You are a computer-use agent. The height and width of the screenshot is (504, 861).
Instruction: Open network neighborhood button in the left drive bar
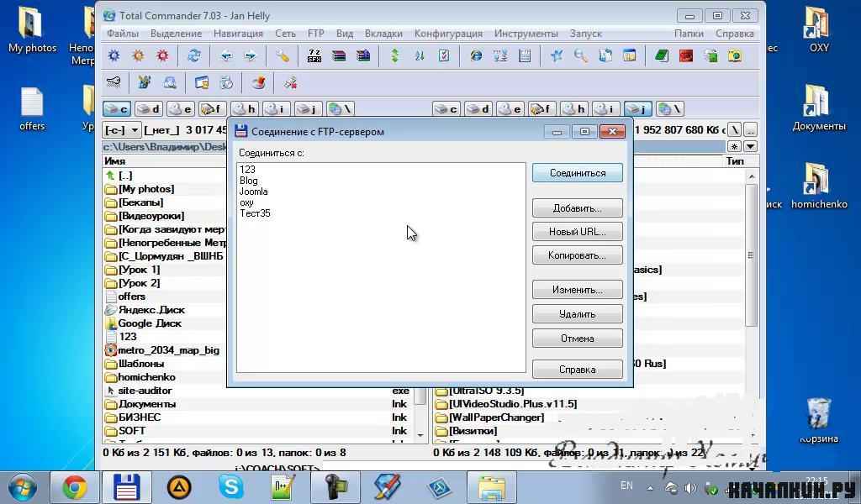coord(341,109)
